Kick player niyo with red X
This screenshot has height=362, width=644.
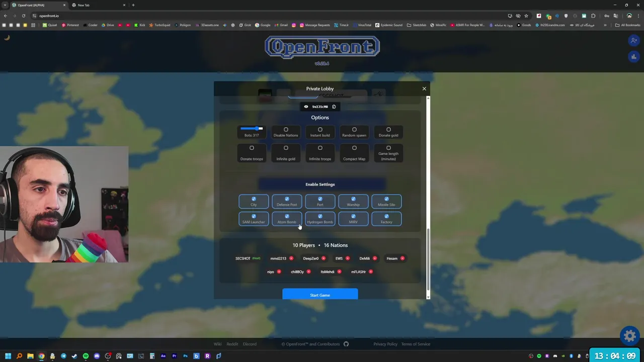pyautogui.click(x=279, y=272)
